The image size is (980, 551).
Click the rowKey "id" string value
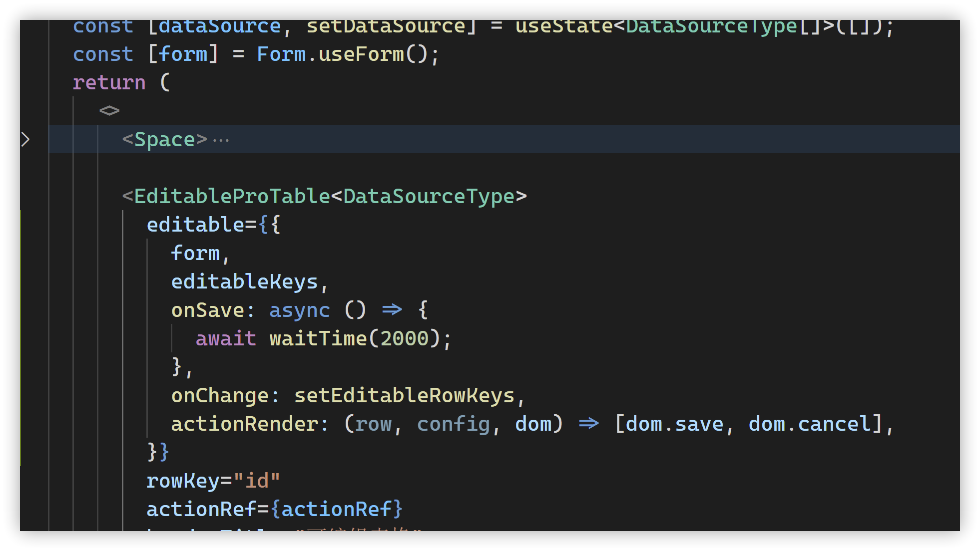pos(257,481)
